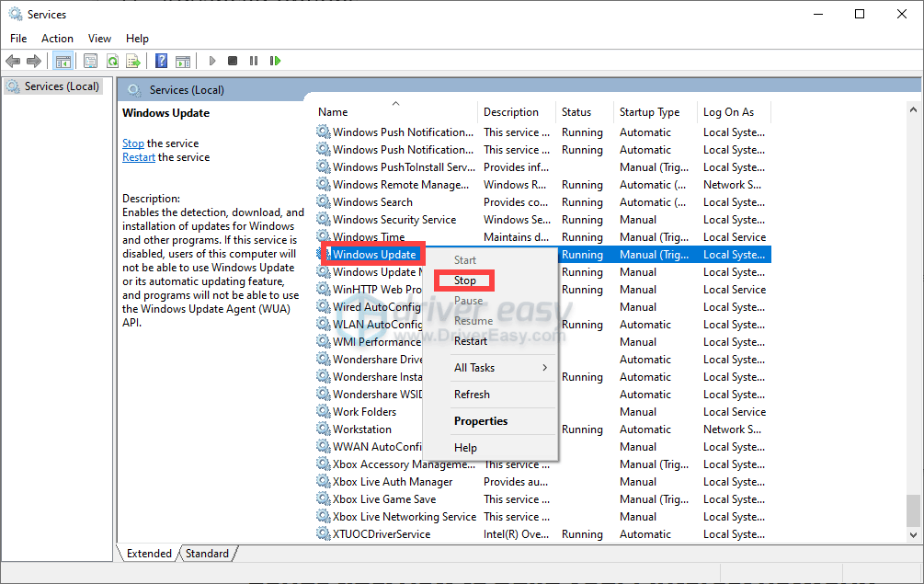Viewport: 924px width, 584px height.
Task: Select the XTUOCDriverService row
Action: point(542,534)
